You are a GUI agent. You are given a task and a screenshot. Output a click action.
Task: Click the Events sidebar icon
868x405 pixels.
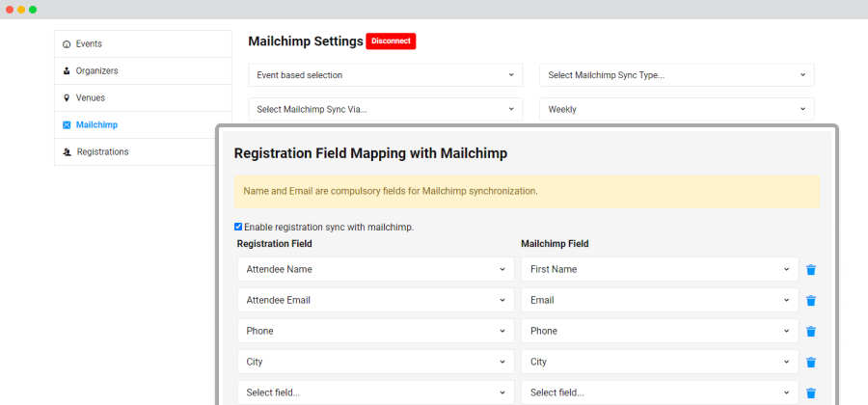[x=67, y=44]
